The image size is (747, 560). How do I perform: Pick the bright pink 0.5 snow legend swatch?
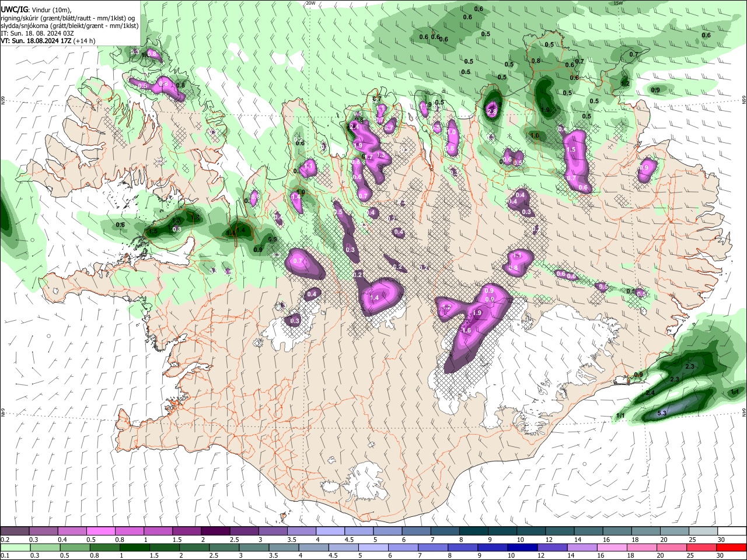100,531
